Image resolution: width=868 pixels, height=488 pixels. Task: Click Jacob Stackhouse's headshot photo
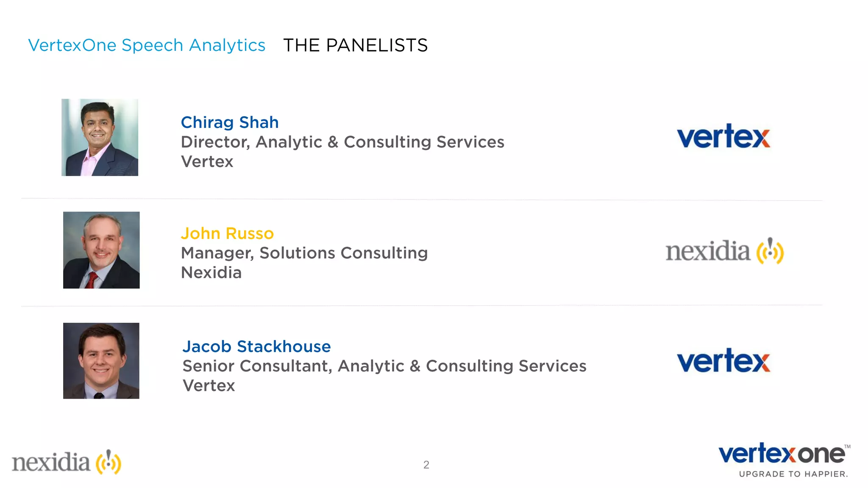(x=101, y=360)
